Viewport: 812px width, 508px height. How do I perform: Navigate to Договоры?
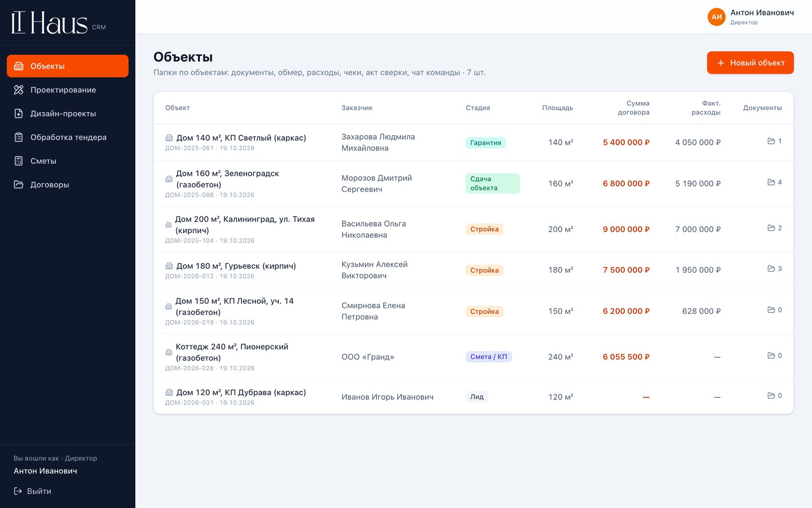point(67,184)
